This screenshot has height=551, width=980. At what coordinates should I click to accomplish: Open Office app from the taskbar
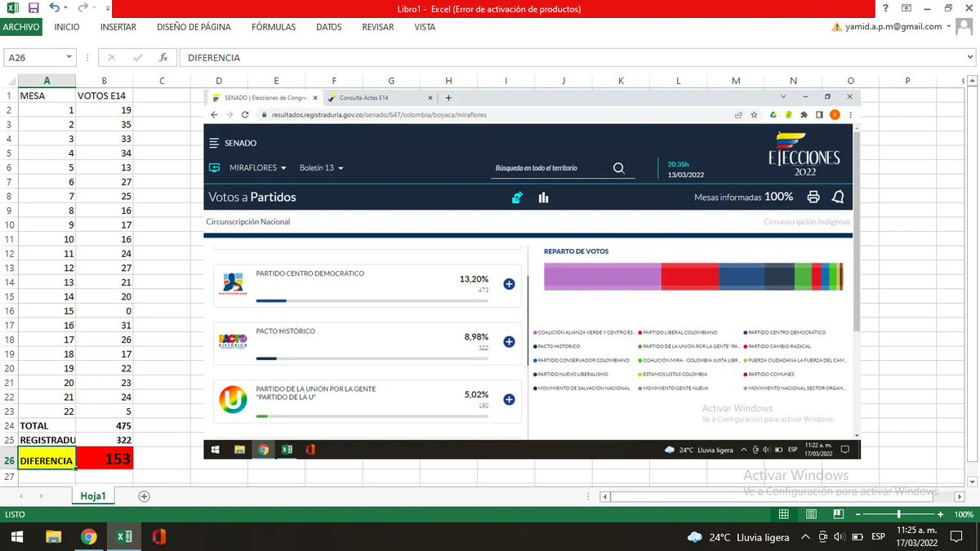[x=158, y=536]
